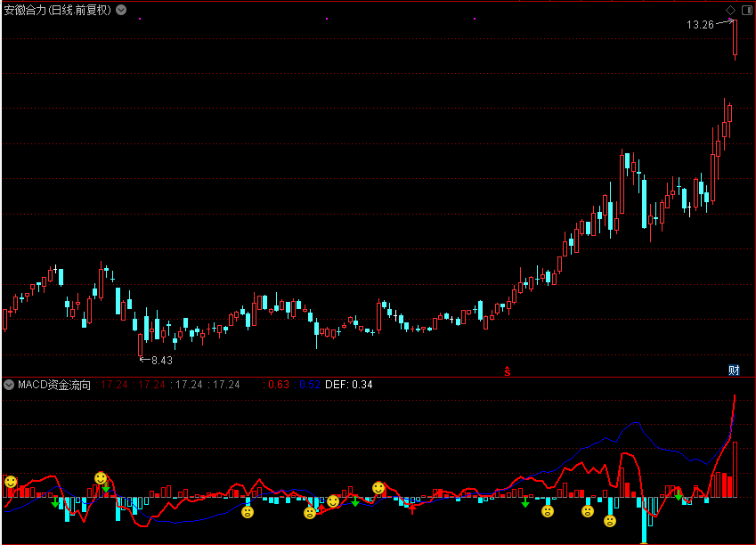This screenshot has width=756, height=545.
Task: Click the rightmost green down arrow
Action: [x=679, y=495]
